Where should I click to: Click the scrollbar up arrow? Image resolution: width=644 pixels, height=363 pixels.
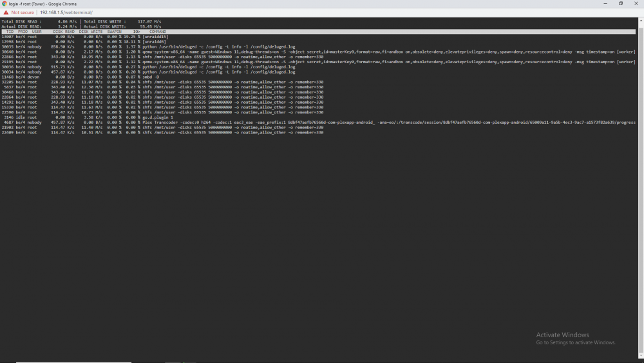coord(641,20)
